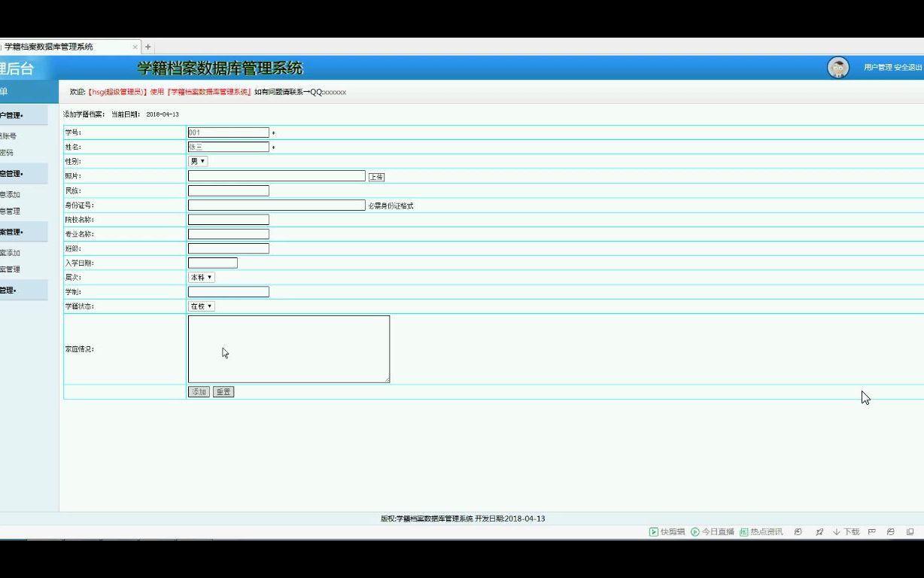Open the 学籍状态 dropdown showing 在校
Image resolution: width=924 pixels, height=578 pixels.
pyautogui.click(x=202, y=306)
